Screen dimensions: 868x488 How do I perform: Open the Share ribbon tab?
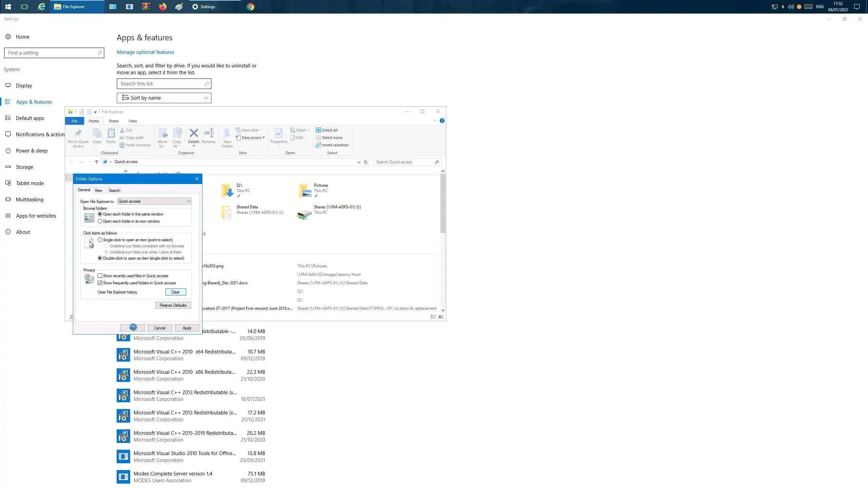114,121
